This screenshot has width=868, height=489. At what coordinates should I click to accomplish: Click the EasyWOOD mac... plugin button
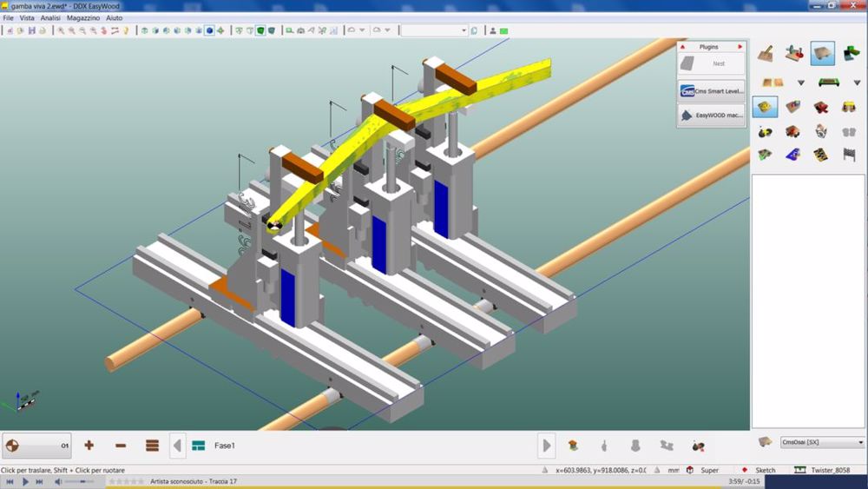click(712, 115)
